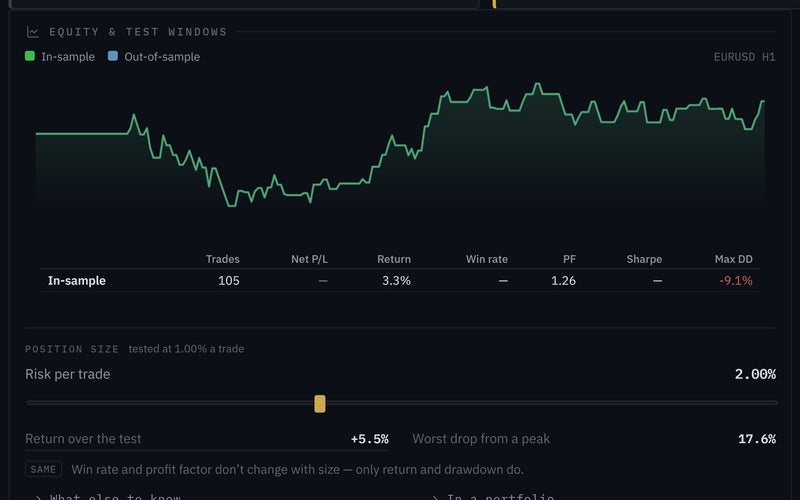Click the -9.1% max drawdown value
Viewport: 800px width, 500px height.
pyautogui.click(x=736, y=281)
